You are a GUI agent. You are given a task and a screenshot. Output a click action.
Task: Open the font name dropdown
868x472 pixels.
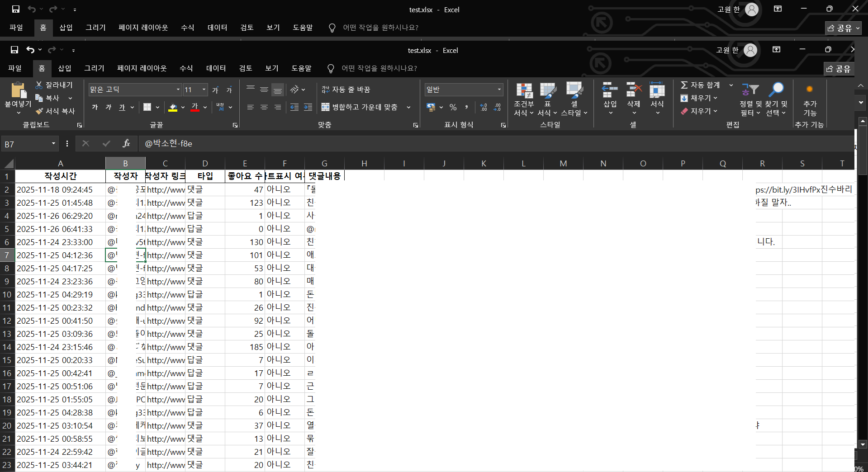(178, 89)
